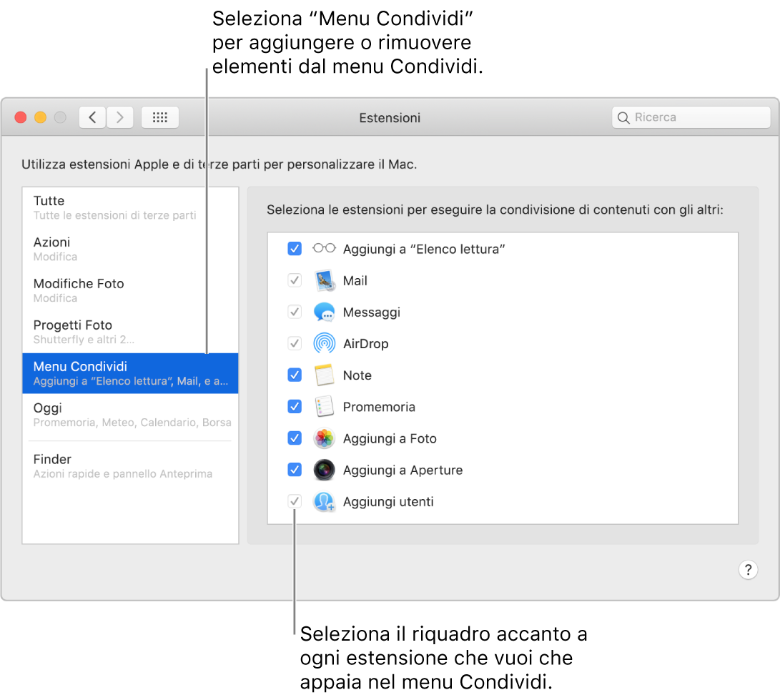Click the "Mail" extension label
The height and width of the screenshot is (700, 780).
coord(355,280)
